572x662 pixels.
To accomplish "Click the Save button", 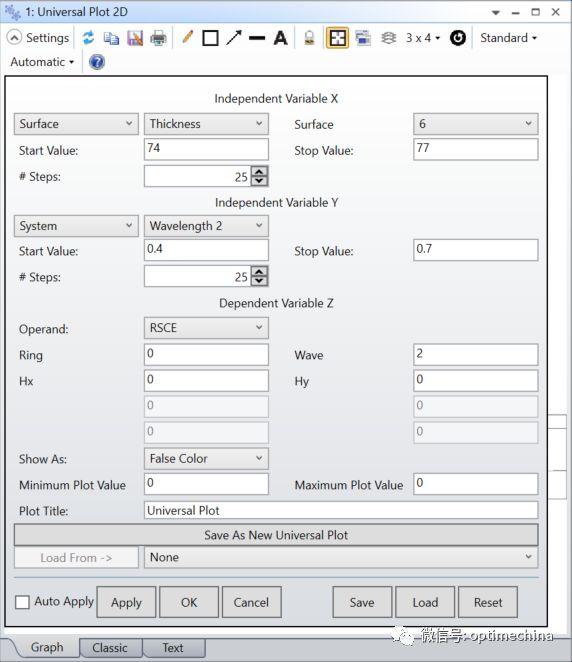I will [x=362, y=602].
